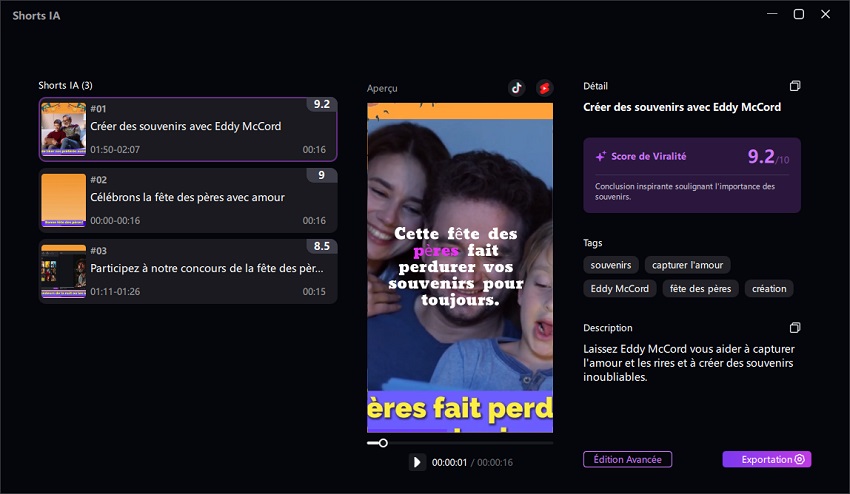
Task: Click the time range 00:00-00:16
Action: (115, 220)
